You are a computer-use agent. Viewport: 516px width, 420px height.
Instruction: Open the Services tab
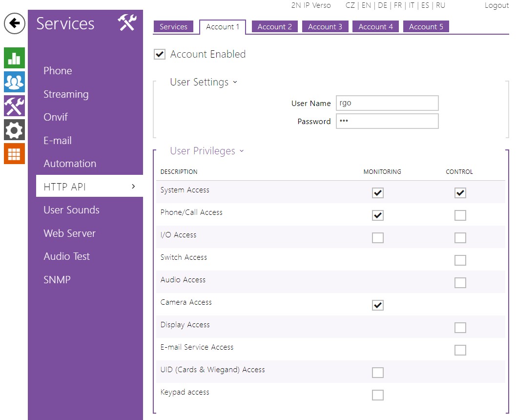[173, 27]
